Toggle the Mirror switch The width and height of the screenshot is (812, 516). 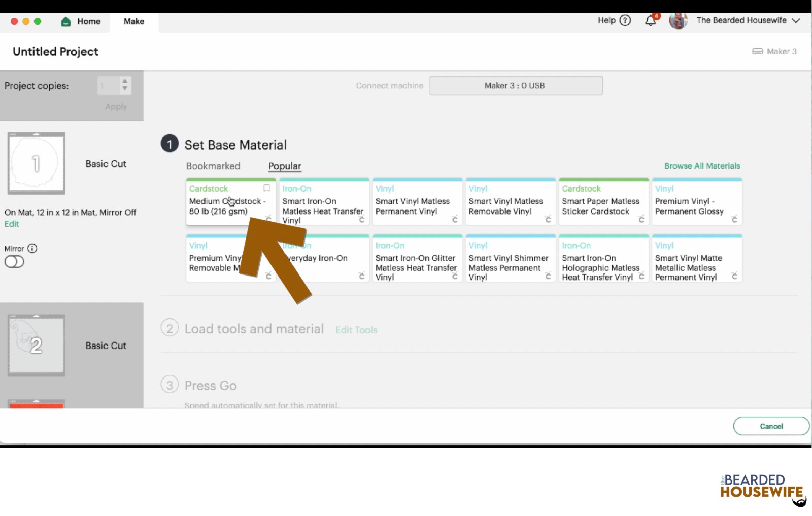pyautogui.click(x=14, y=262)
